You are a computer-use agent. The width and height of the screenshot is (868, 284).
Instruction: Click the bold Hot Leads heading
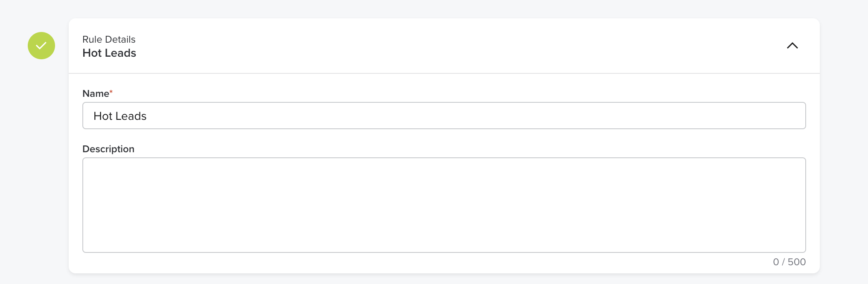click(109, 53)
